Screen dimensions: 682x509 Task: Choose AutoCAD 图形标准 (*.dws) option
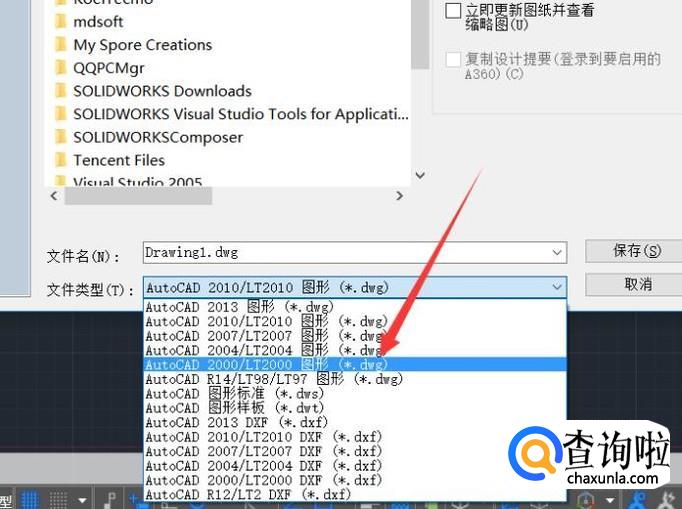pos(355,393)
